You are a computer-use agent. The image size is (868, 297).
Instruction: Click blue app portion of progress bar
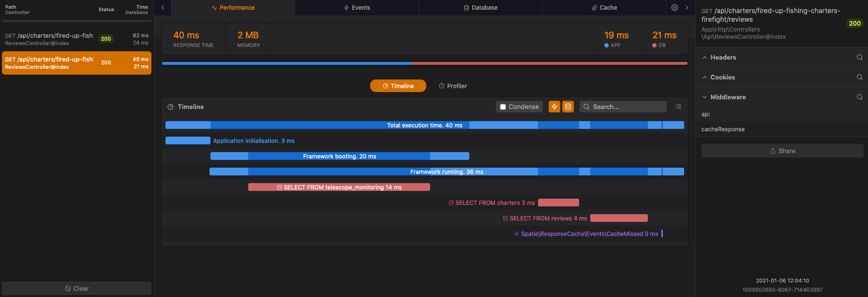[287, 63]
